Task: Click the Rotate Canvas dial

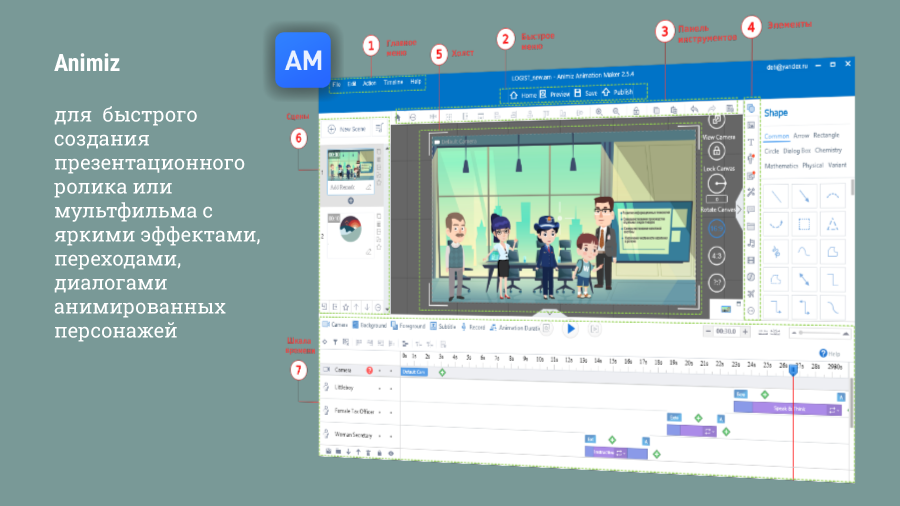Action: coord(717,184)
